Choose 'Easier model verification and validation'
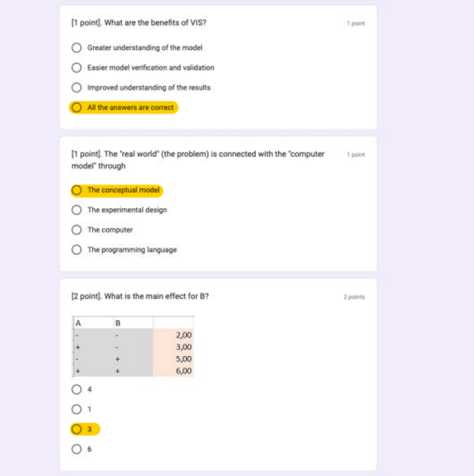This screenshot has height=476, width=474. (77, 68)
